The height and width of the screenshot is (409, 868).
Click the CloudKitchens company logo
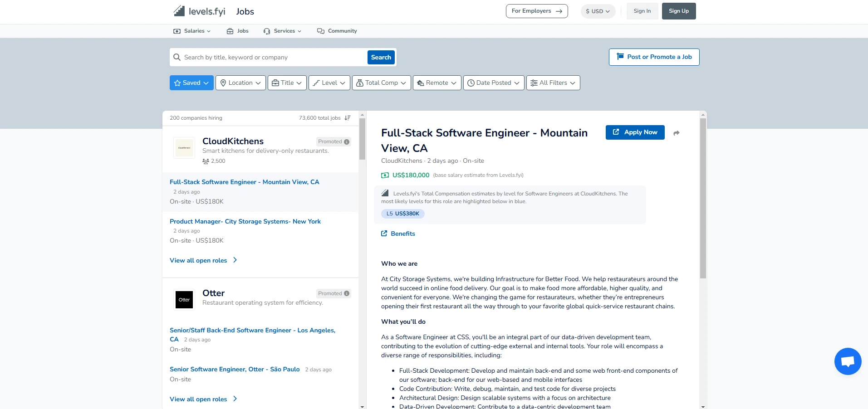184,148
